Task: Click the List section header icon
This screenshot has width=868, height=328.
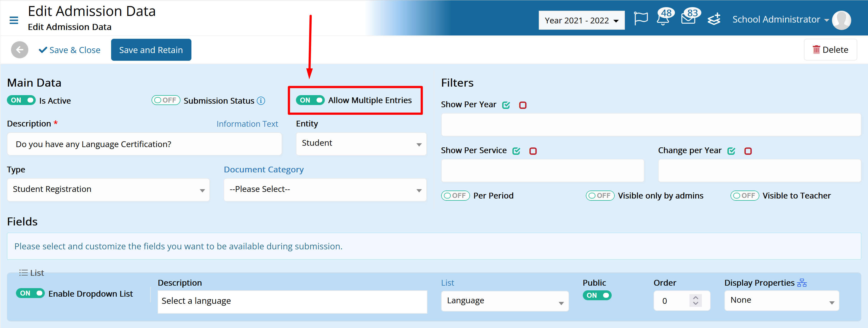Action: pyautogui.click(x=23, y=273)
